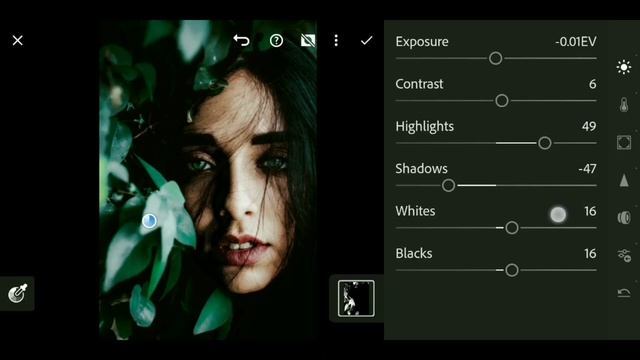Click the Blacks label

pyautogui.click(x=414, y=254)
